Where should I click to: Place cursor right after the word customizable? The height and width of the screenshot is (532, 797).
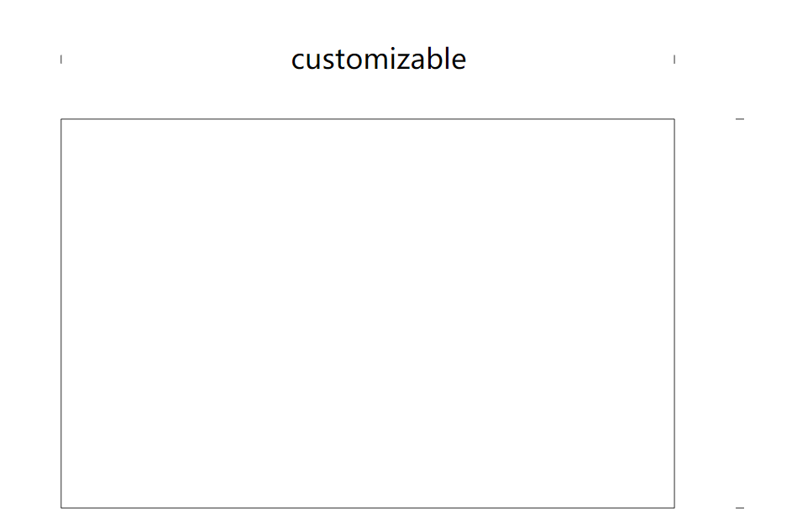pos(468,60)
